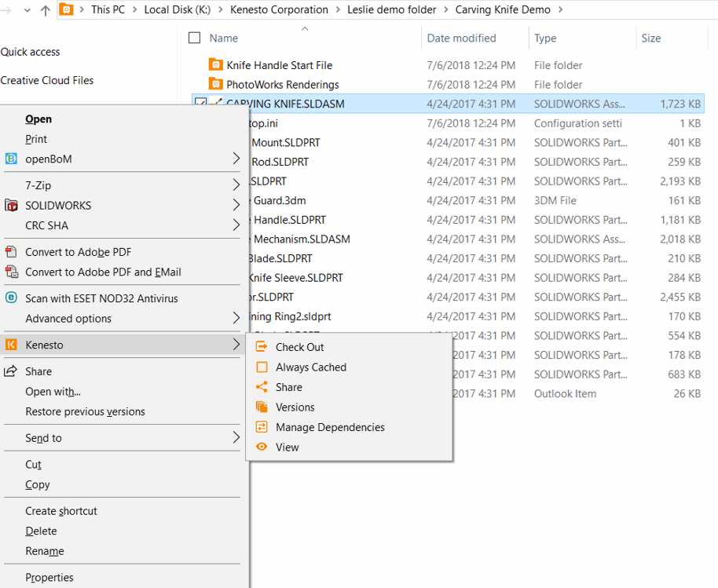Click the Adobe PDF and EMail icon
Viewport: 718px width, 588px height.
pos(12,272)
